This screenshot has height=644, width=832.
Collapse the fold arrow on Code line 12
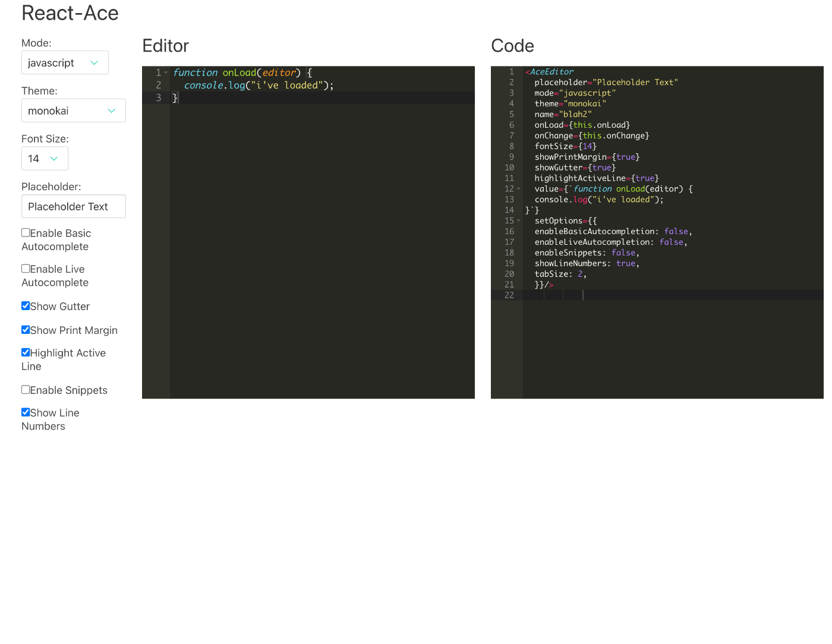(518, 189)
